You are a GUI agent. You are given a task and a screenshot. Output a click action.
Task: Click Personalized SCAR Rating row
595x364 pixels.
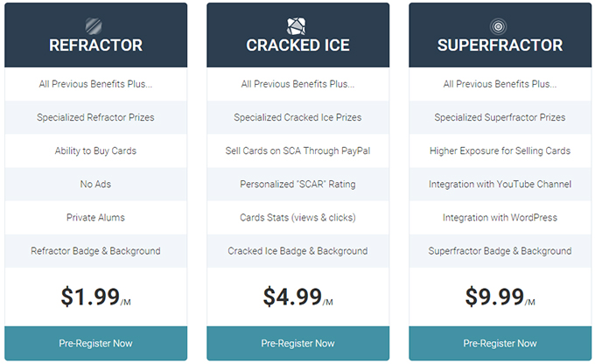[297, 184]
